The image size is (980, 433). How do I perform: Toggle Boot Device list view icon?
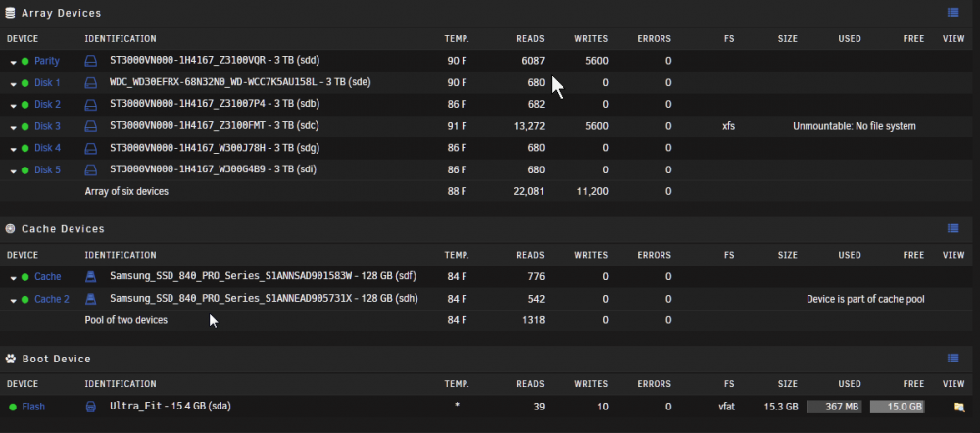954,359
